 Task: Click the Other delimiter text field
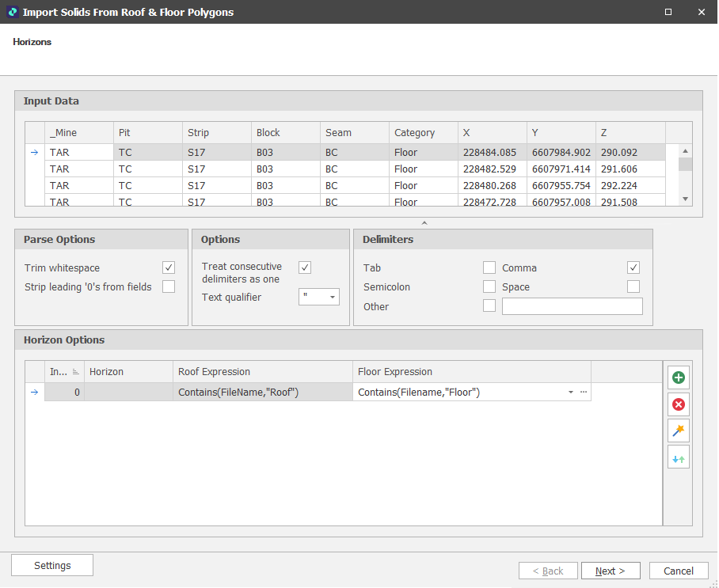click(x=572, y=307)
